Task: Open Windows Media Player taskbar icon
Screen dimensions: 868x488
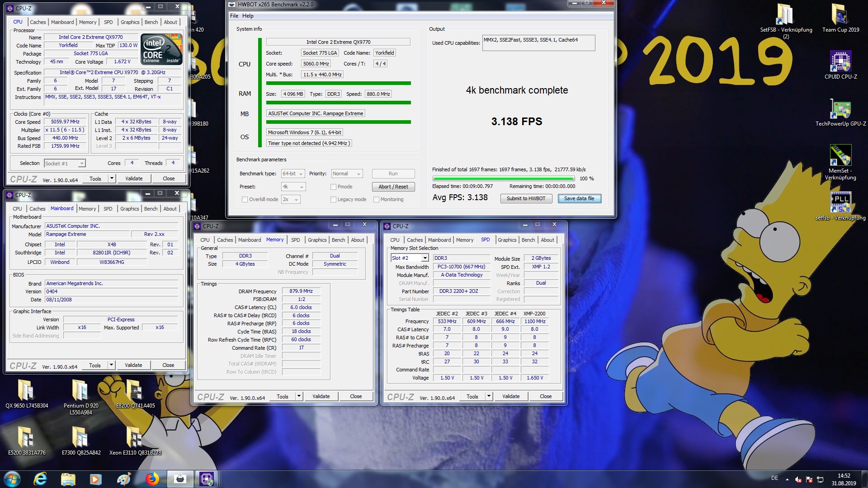Action: 95,479
